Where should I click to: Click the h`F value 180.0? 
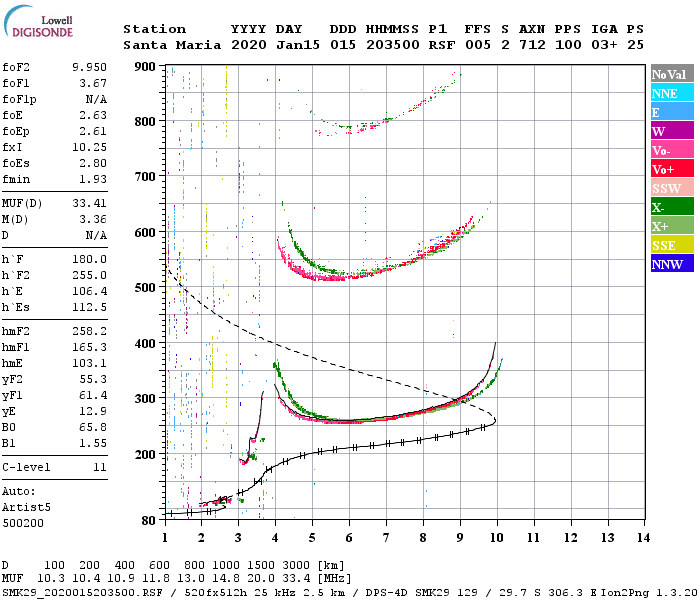click(x=89, y=259)
